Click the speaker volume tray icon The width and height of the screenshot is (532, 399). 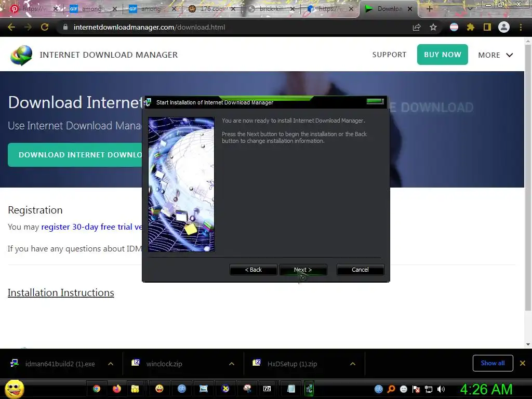(x=441, y=389)
